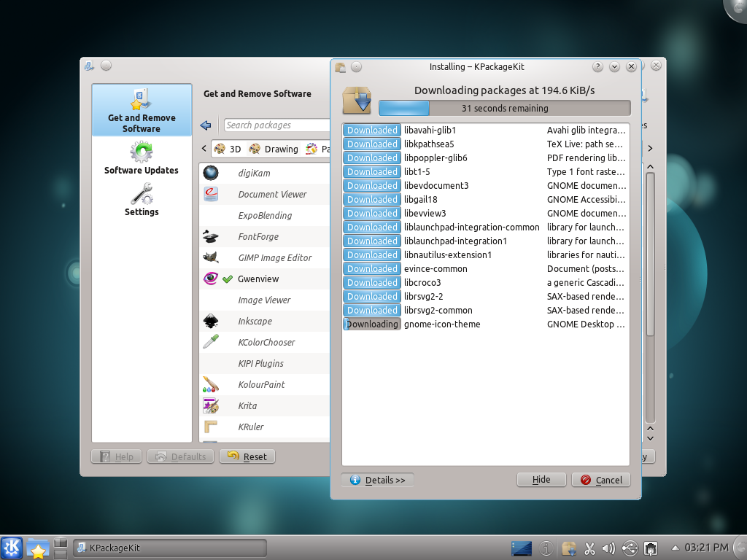Hide the installing dialog
Screen dimensions: 747x560
click(541, 480)
